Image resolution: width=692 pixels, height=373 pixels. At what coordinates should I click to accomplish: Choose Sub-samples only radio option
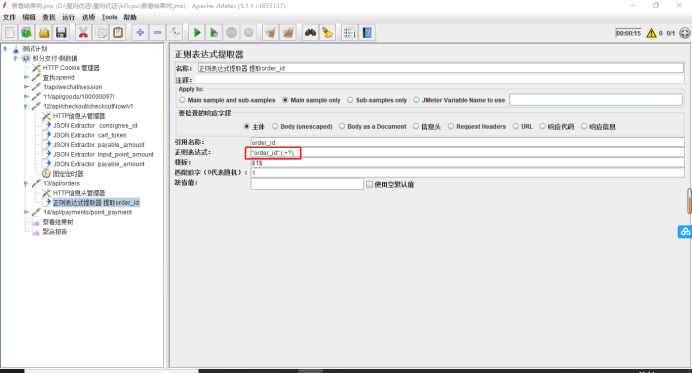pyautogui.click(x=350, y=100)
